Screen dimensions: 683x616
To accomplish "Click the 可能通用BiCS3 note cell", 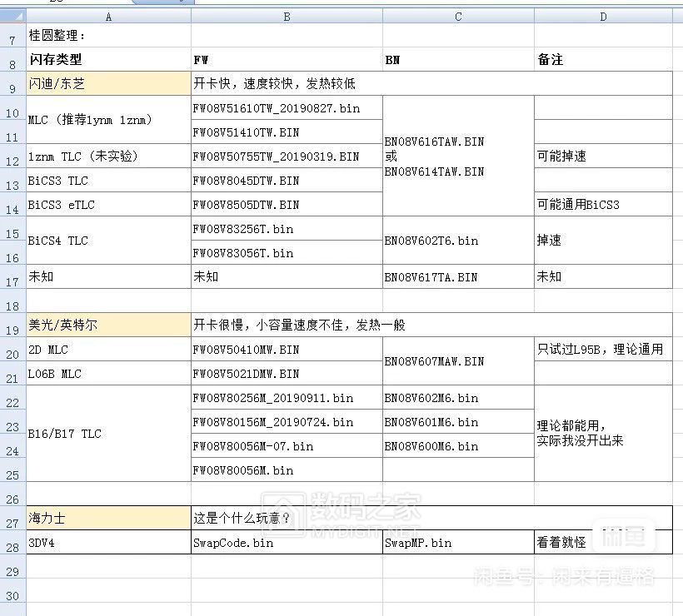I will point(603,204).
